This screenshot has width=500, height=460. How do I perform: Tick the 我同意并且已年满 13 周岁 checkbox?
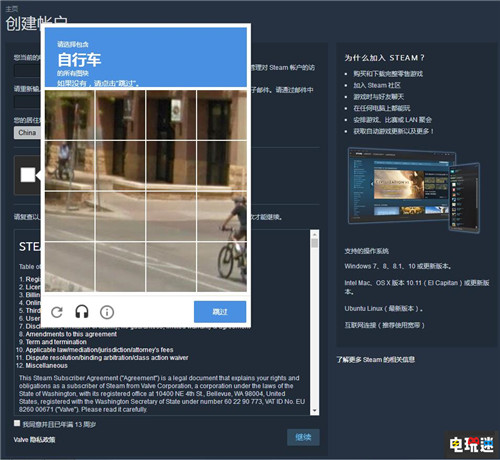17,423
